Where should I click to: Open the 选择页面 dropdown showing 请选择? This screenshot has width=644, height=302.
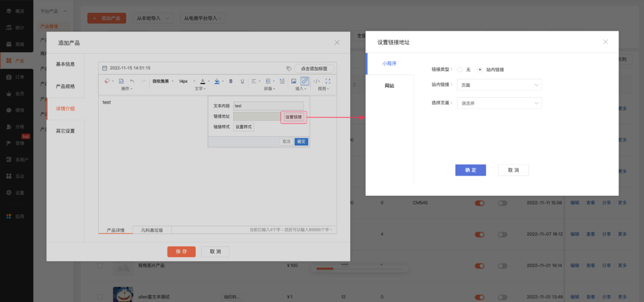tap(500, 103)
